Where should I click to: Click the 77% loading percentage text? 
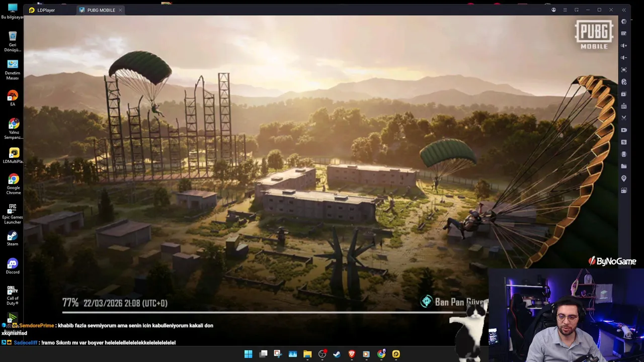70,303
